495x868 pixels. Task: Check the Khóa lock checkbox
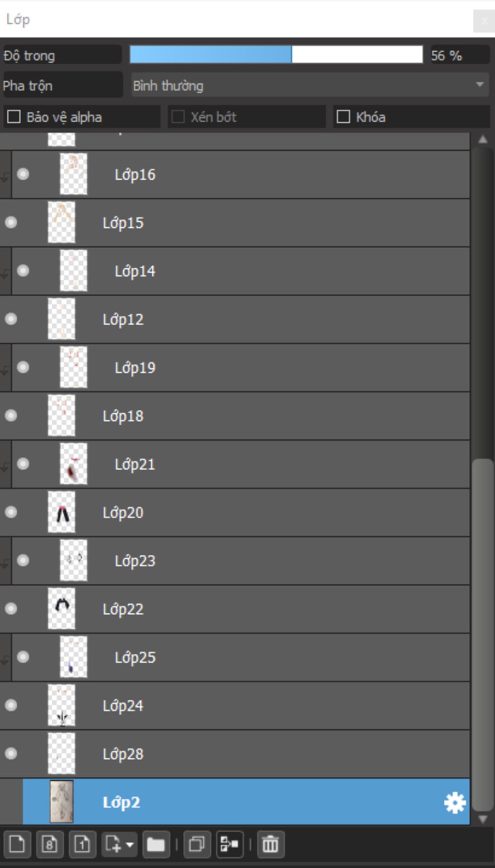343,117
